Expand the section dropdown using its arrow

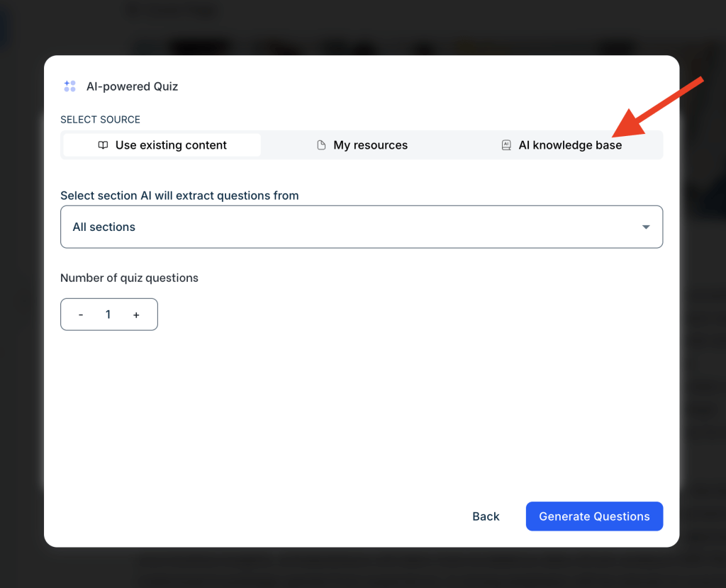pyautogui.click(x=646, y=227)
